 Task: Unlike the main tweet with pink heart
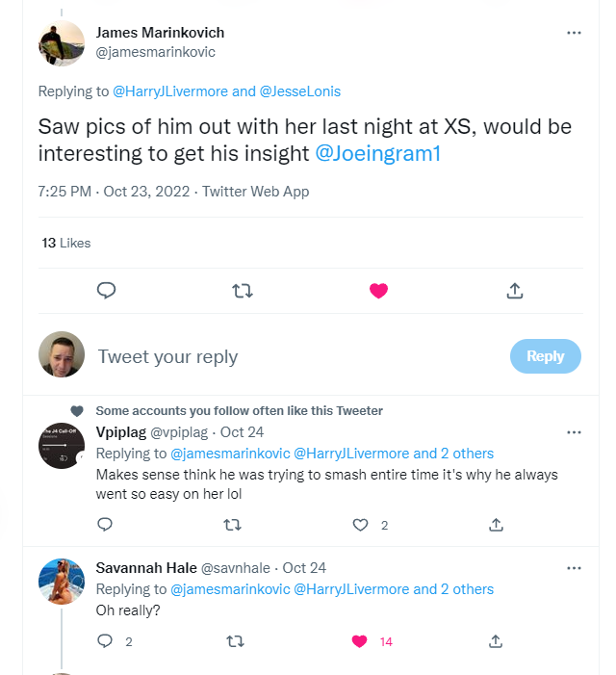378,290
